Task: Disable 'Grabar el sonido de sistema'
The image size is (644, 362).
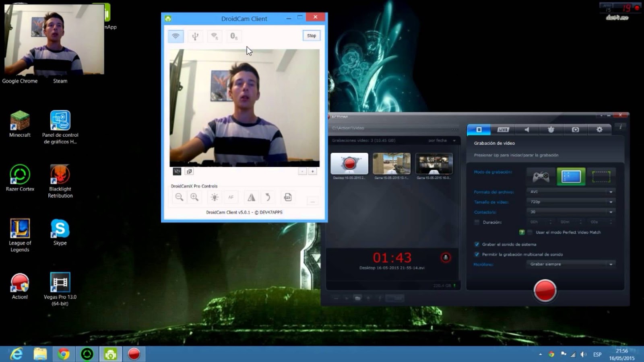Action: click(x=476, y=244)
